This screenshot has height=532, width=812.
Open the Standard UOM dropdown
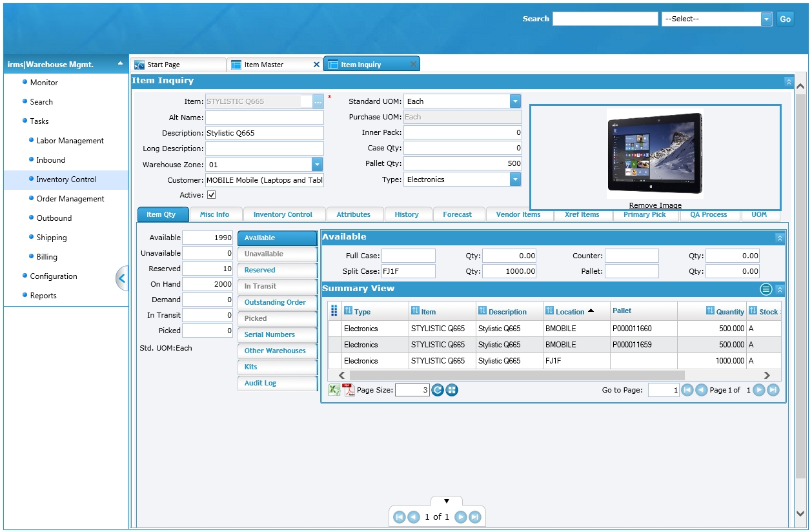click(515, 101)
